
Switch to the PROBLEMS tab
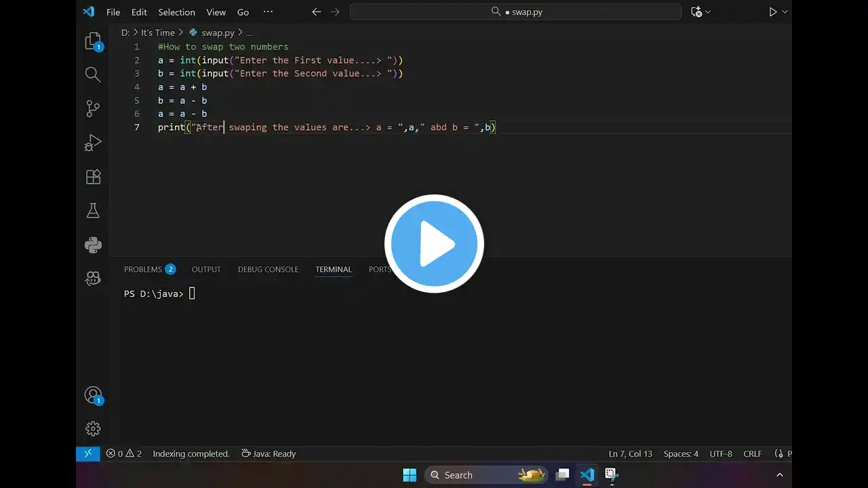click(x=149, y=269)
